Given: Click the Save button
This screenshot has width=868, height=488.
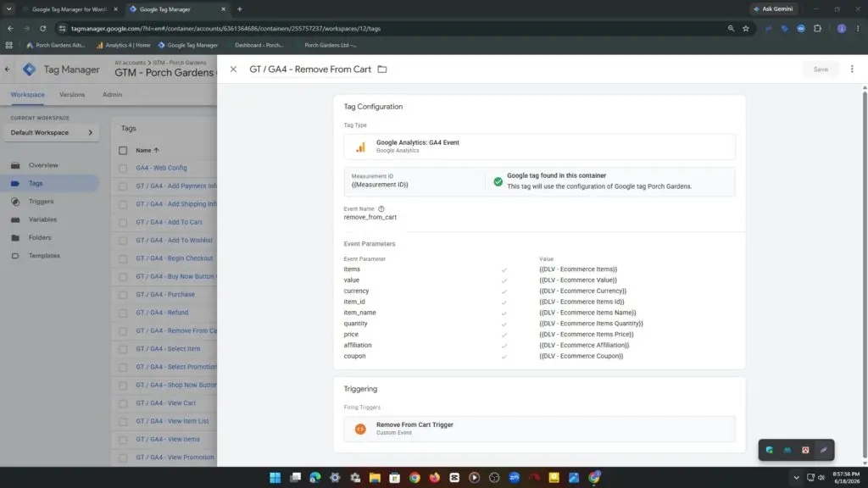Looking at the screenshot, I should coord(821,69).
